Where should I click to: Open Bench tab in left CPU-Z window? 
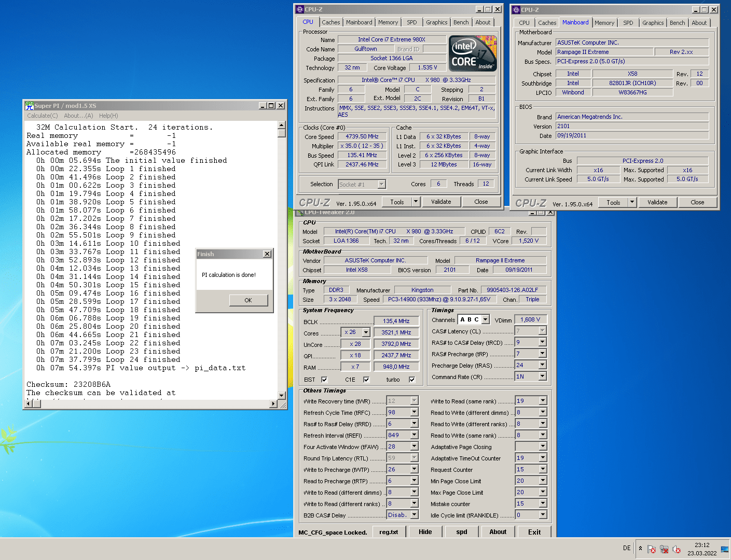click(x=461, y=22)
